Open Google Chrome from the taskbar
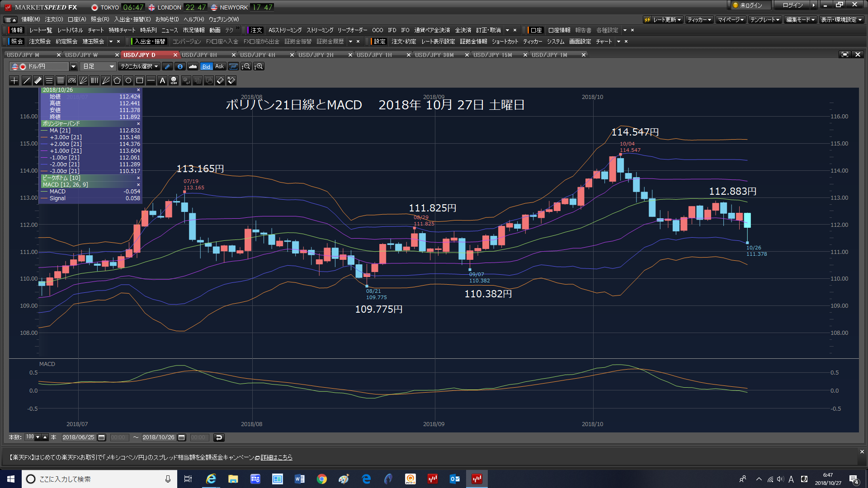Screen dimensions: 868x488 [x=321, y=479]
